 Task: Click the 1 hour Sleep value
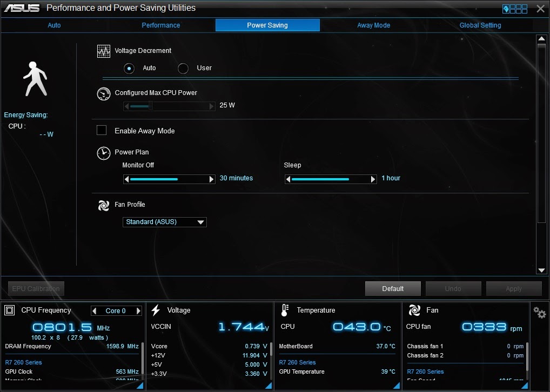[391, 178]
